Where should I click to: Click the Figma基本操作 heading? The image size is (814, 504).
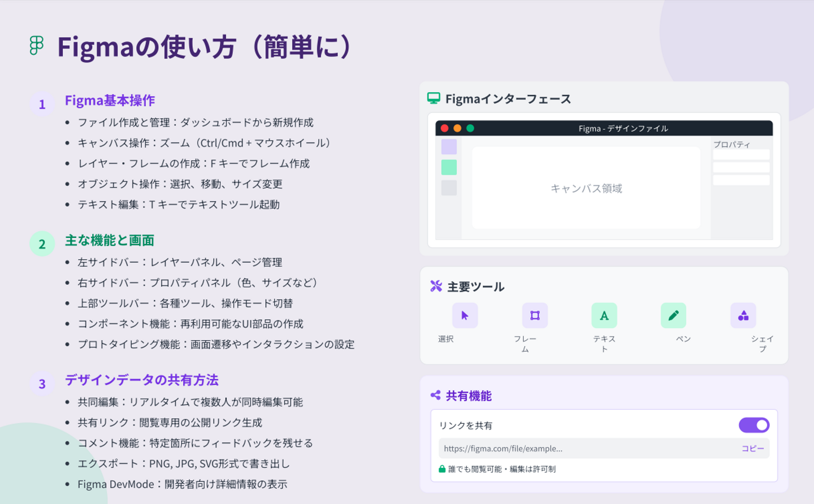point(110,101)
